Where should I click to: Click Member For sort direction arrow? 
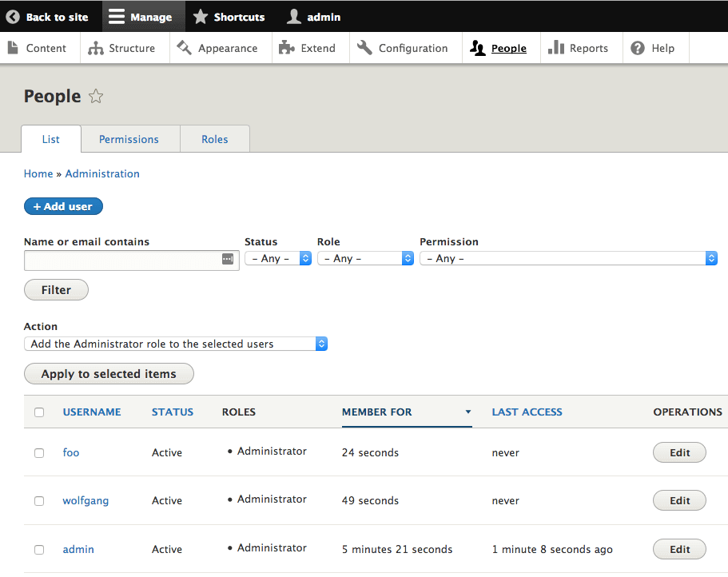(468, 412)
